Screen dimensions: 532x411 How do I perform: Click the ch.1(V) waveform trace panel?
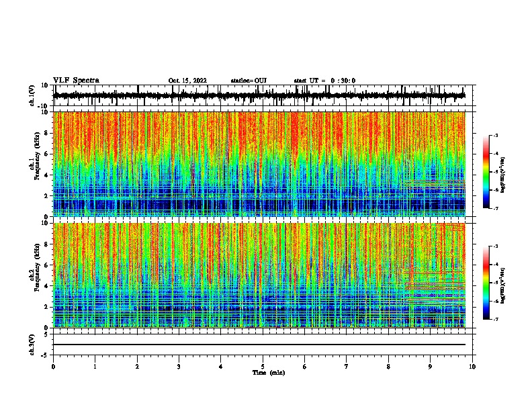click(x=264, y=95)
